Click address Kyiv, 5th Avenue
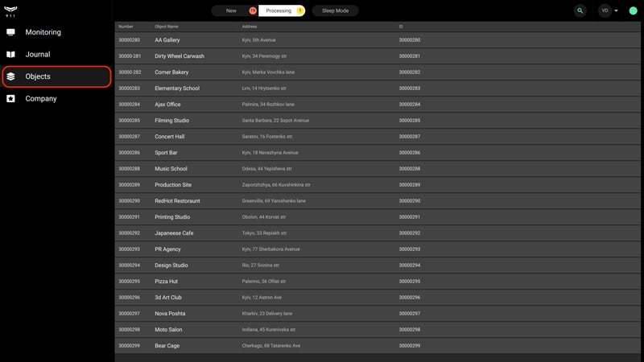The width and height of the screenshot is (644, 362). 258,39
